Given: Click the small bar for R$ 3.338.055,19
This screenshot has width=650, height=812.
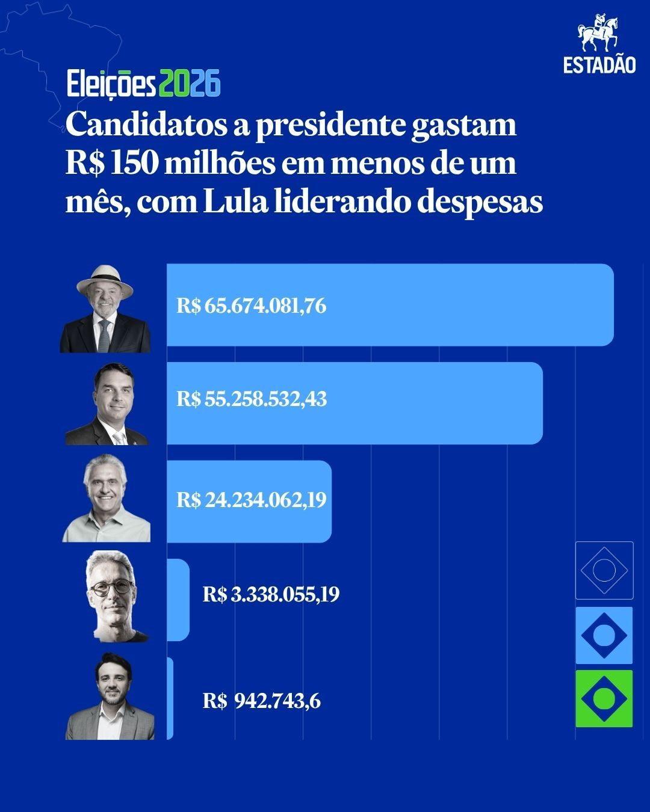Looking at the screenshot, I should pos(178,600).
